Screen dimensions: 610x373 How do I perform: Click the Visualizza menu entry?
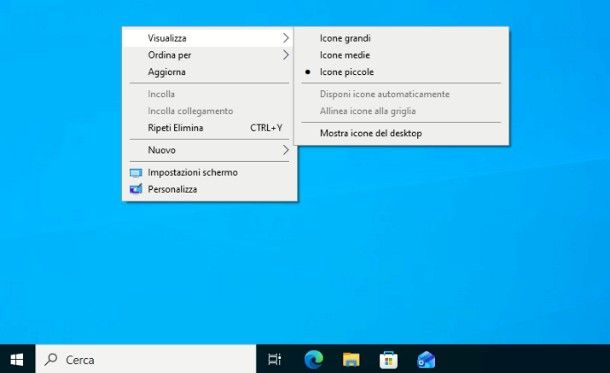(x=209, y=38)
